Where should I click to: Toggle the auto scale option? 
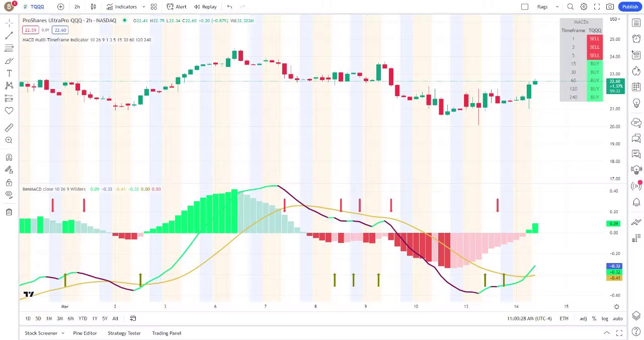(x=618, y=318)
